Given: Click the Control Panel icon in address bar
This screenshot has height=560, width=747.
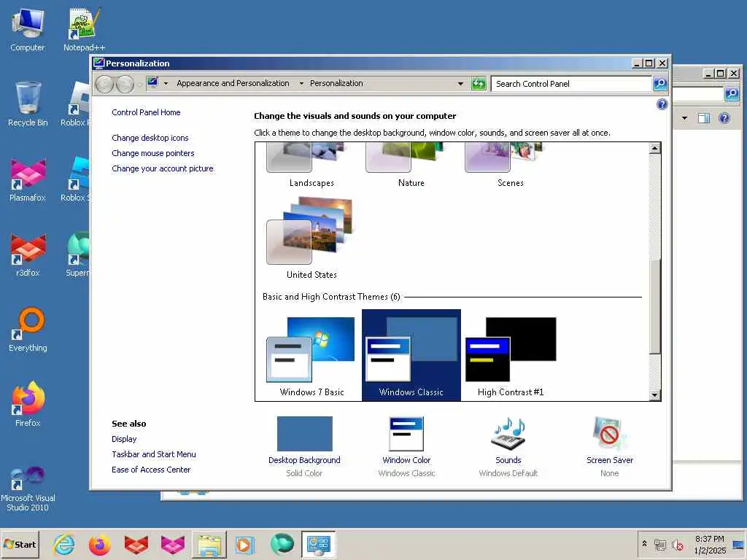Looking at the screenshot, I should 152,83.
